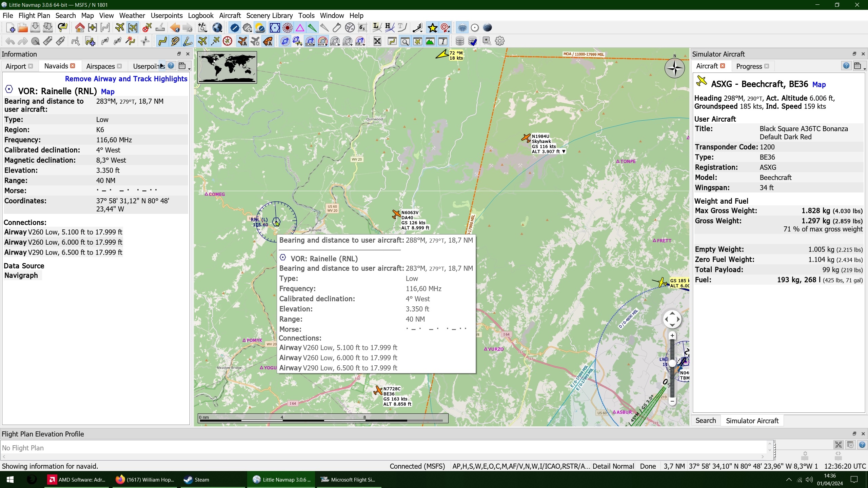Toggle NDB stations display
This screenshot has height=488, width=868.
(288, 28)
